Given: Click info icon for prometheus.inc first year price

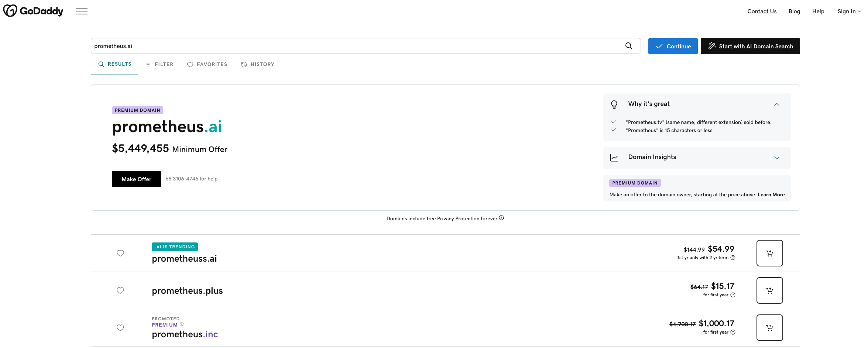Looking at the screenshot, I should (x=733, y=332).
